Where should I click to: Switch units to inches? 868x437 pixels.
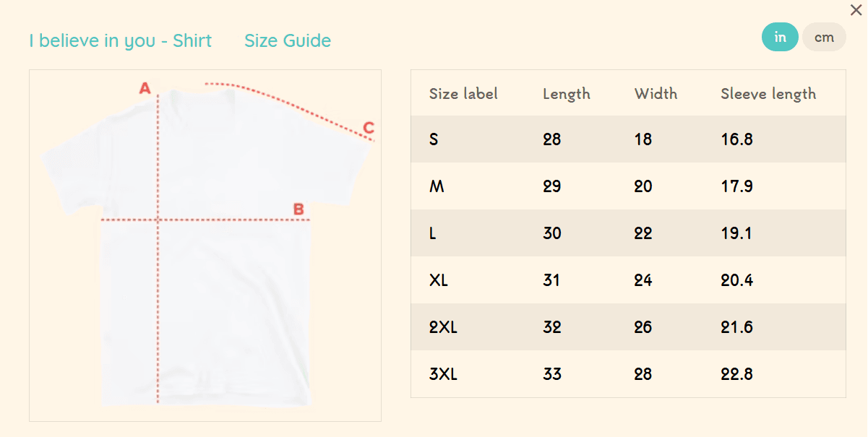(x=780, y=38)
